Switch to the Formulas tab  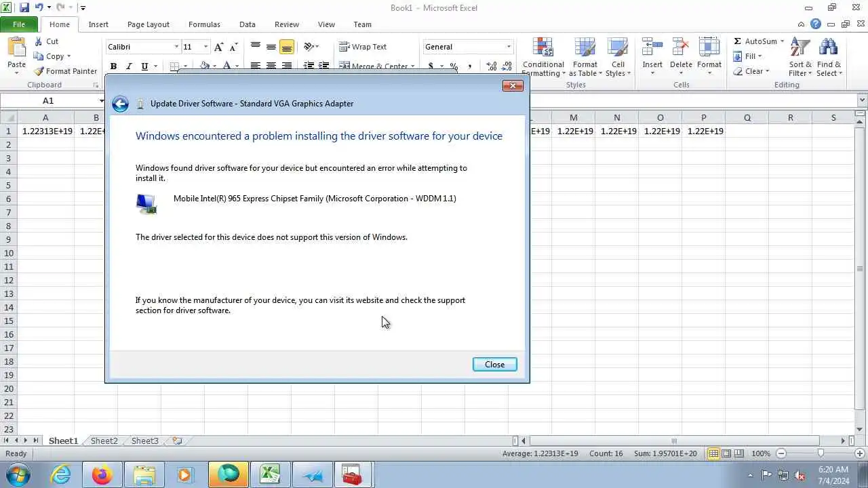coord(204,24)
